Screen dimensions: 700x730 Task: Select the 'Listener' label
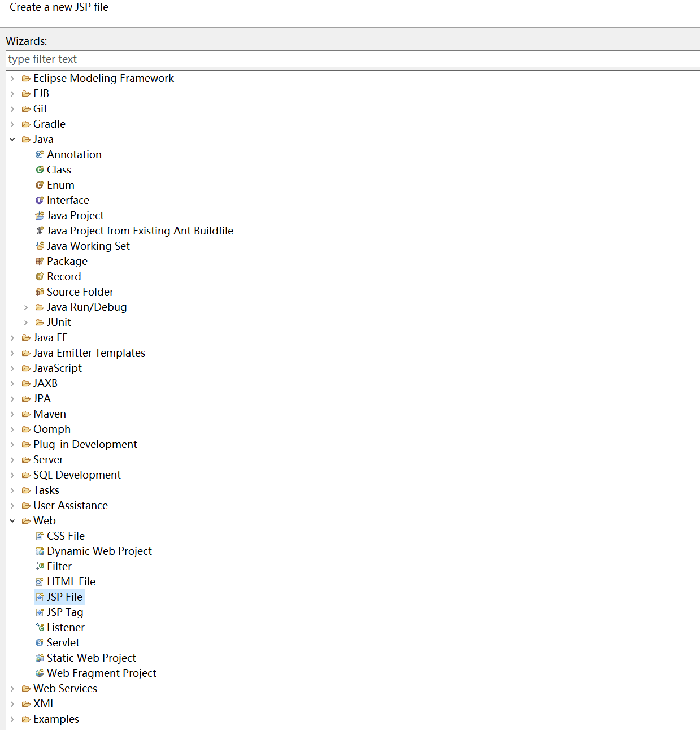tap(66, 627)
